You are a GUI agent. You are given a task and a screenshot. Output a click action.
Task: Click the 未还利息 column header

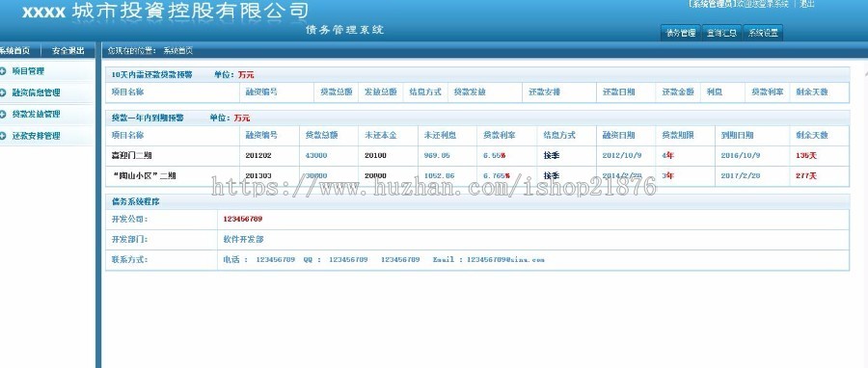[441, 135]
